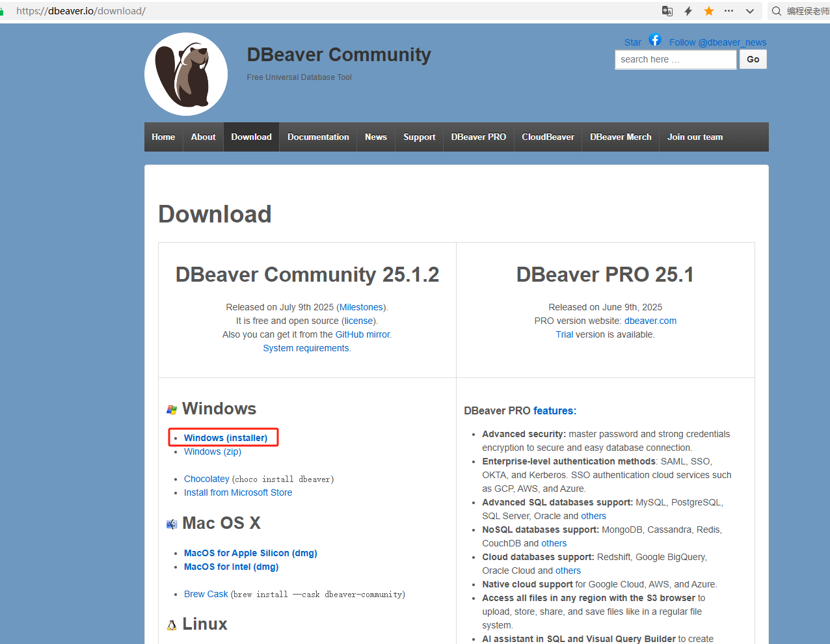Click the 'Native cloud support' bullet text
Viewport: 830px width, 644px height.
pos(528,584)
